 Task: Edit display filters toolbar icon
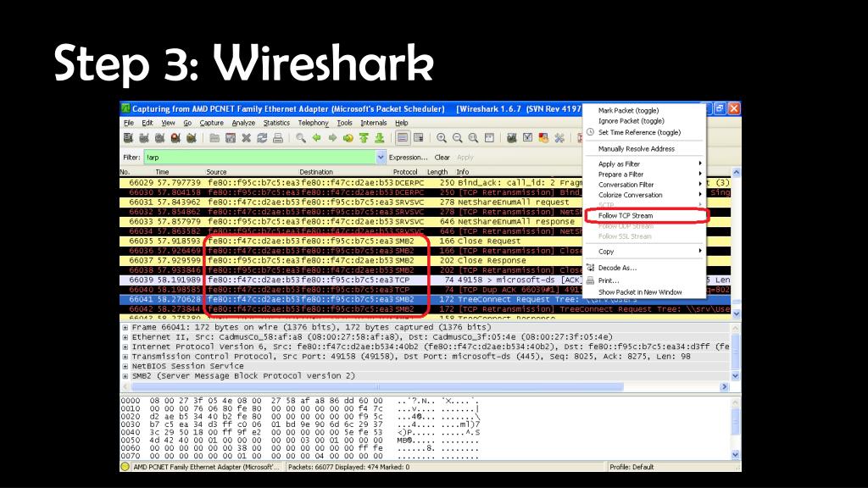pos(527,138)
